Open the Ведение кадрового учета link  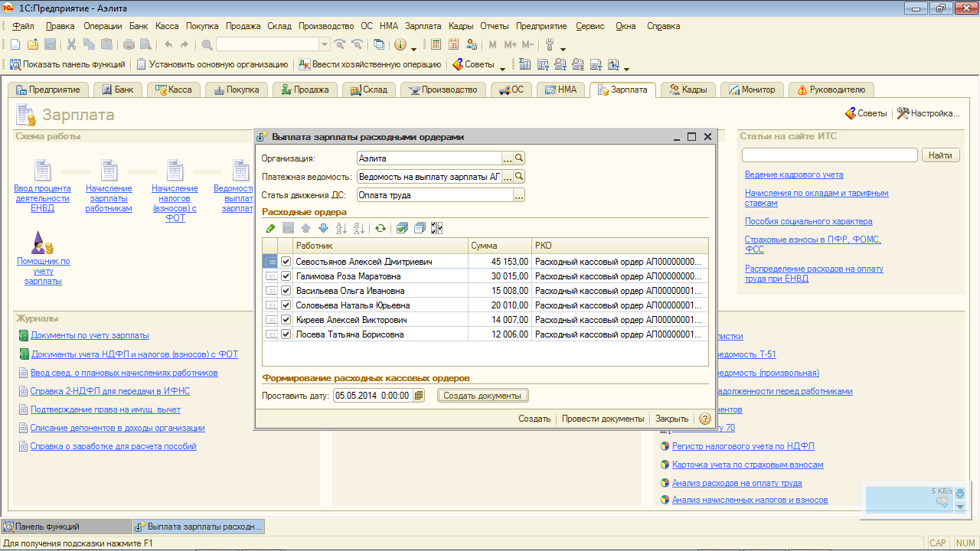pos(794,174)
